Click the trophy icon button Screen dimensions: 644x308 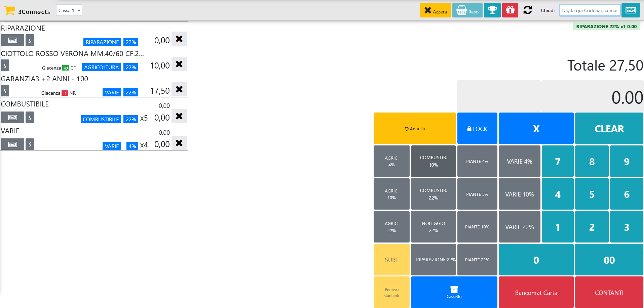(x=492, y=10)
